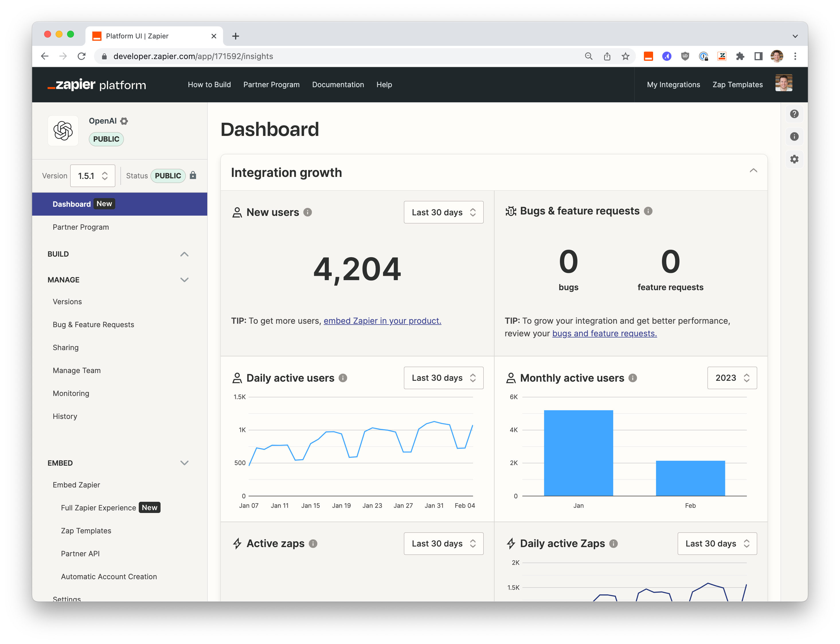Image resolution: width=840 pixels, height=644 pixels.
Task: Open Full Zapier Experience in sidebar
Action: tap(99, 508)
